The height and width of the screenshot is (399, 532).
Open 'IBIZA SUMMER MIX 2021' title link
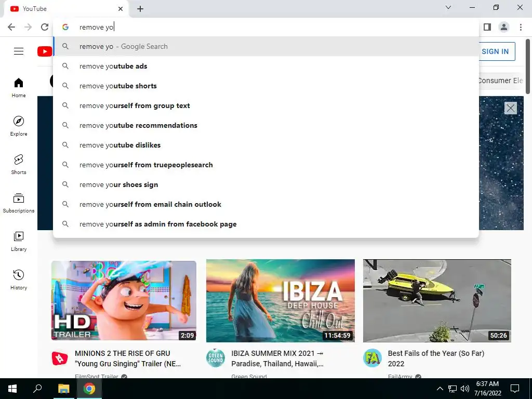277,358
